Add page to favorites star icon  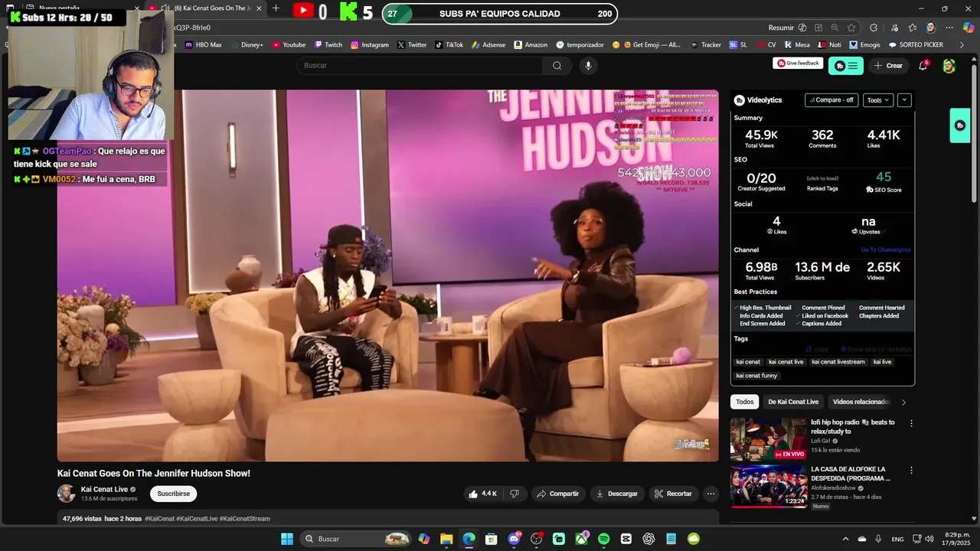851,28
